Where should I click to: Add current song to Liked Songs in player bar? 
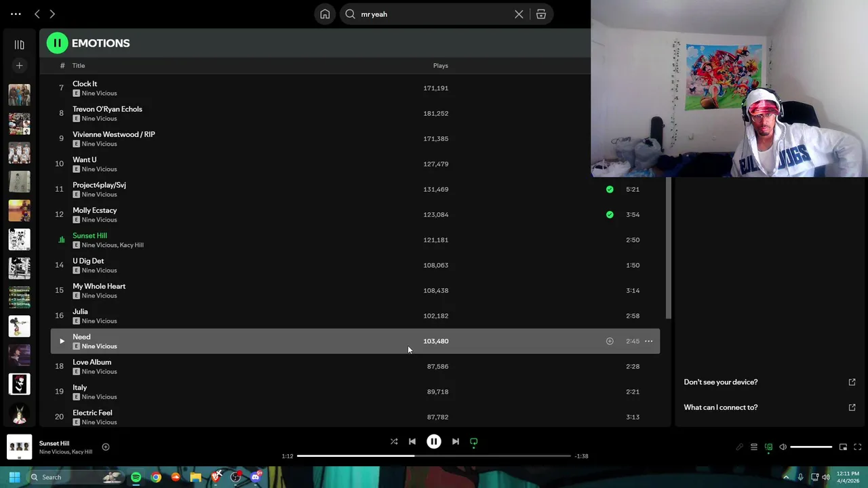point(106,447)
